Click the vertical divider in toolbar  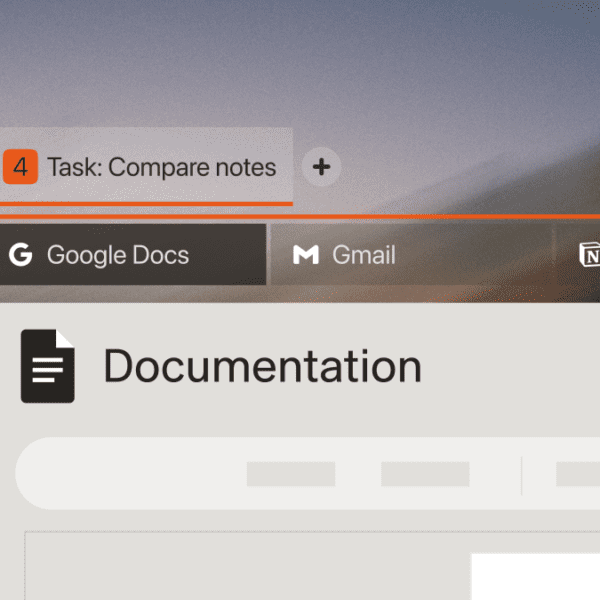click(522, 474)
